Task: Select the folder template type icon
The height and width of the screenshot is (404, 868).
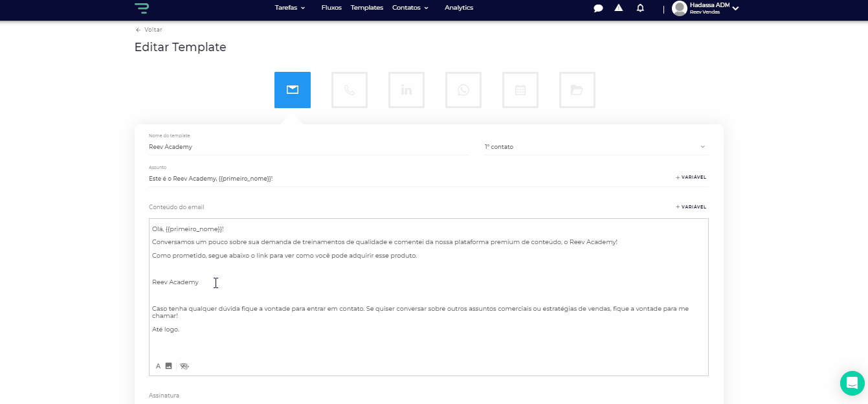Action: point(577,90)
